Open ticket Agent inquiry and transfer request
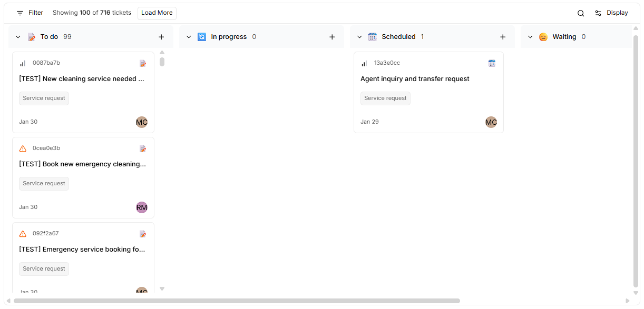Viewport: 644px width, 309px height. pos(415,79)
